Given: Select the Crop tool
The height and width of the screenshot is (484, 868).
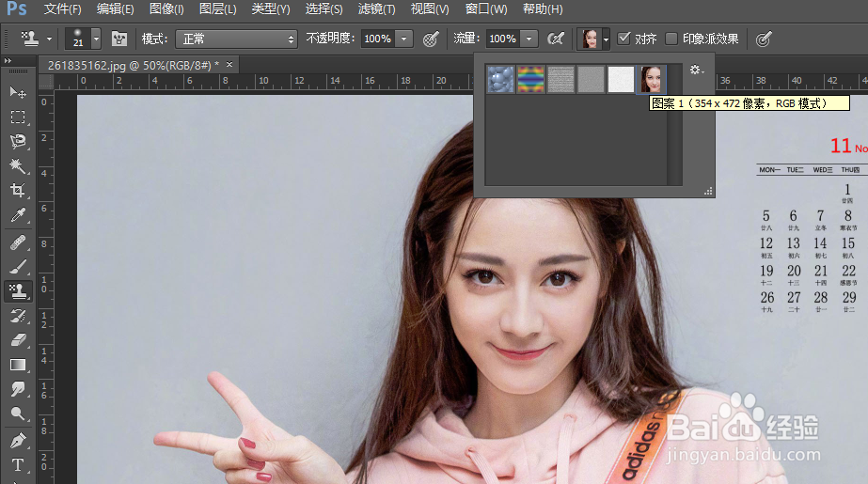Looking at the screenshot, I should (18, 190).
